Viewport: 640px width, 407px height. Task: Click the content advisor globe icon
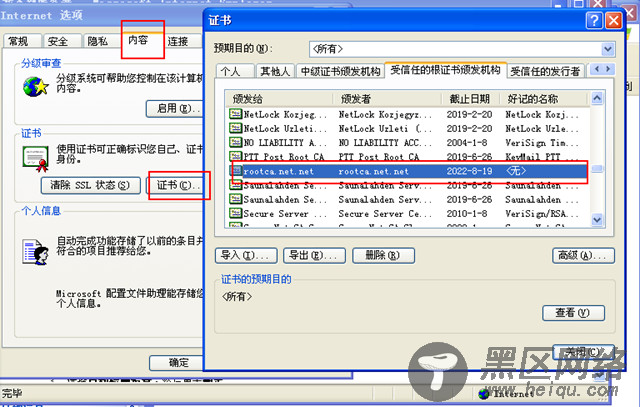(x=36, y=87)
